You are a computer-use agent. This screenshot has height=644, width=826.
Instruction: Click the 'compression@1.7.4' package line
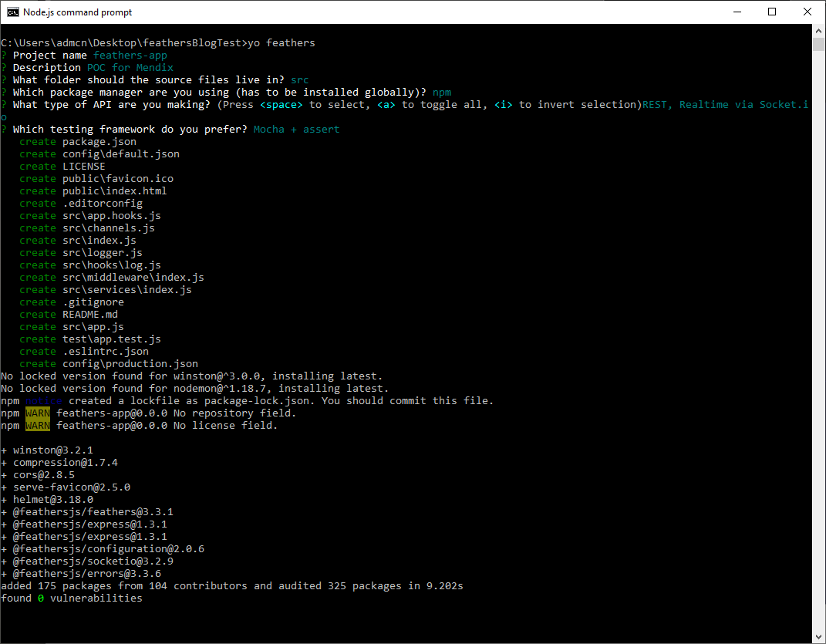[x=59, y=463]
